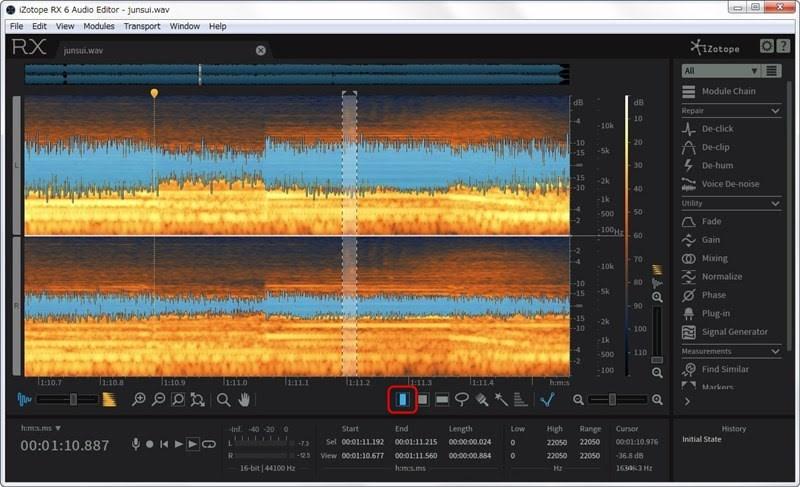Open the De-click module
Screen dimensions: 800x487
pos(708,129)
